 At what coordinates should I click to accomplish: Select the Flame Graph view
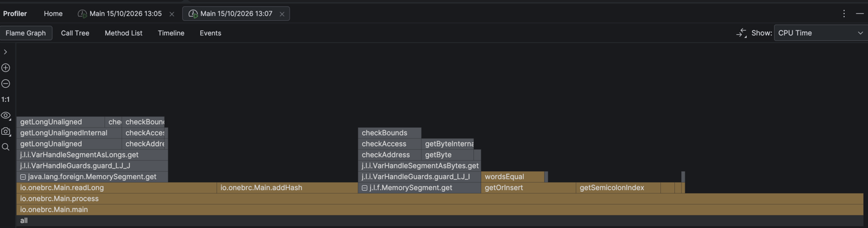(26, 33)
